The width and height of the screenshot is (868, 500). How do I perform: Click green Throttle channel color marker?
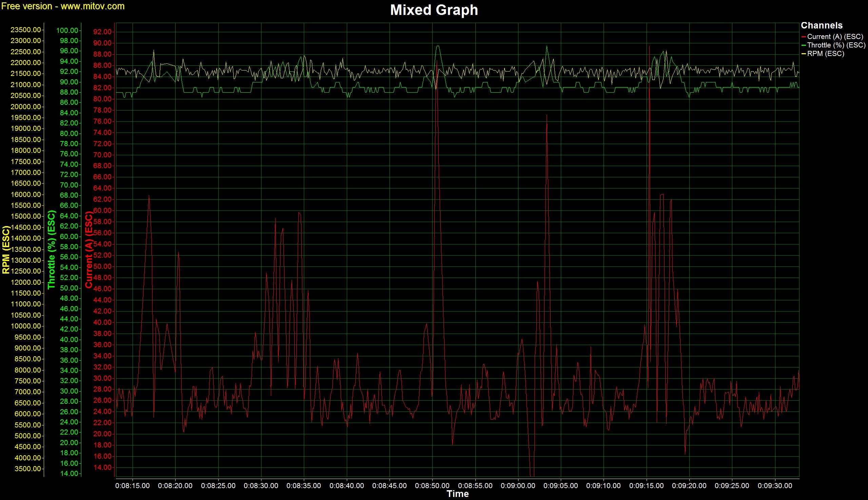pos(804,45)
